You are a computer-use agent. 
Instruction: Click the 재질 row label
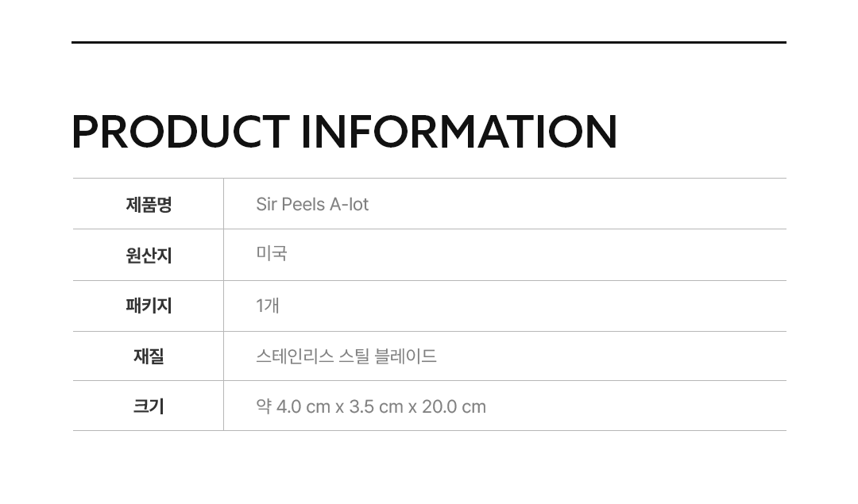coord(149,356)
